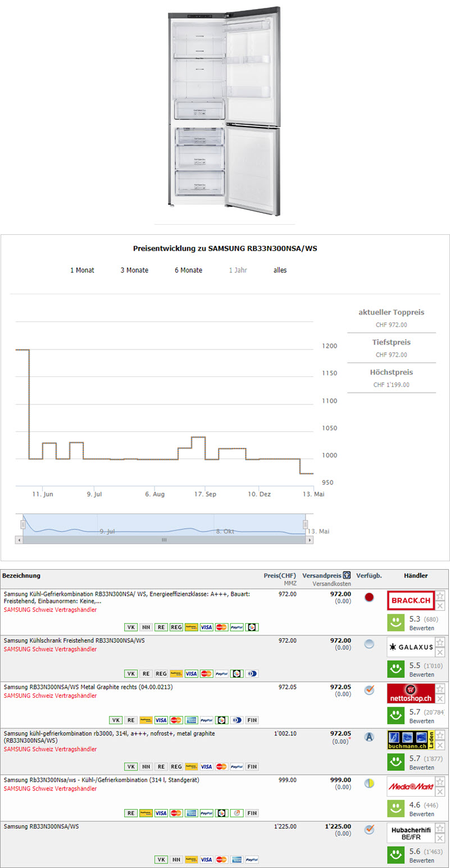Click the star icon beside GALAXUS logo
Viewport: 450px width, 868px height.
[x=440, y=642]
